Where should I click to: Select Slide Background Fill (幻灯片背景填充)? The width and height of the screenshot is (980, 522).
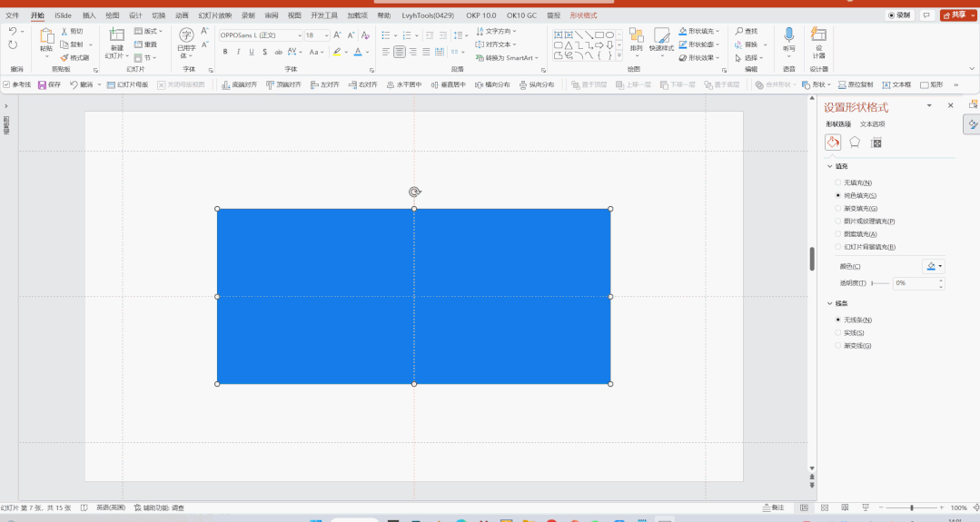tap(838, 247)
